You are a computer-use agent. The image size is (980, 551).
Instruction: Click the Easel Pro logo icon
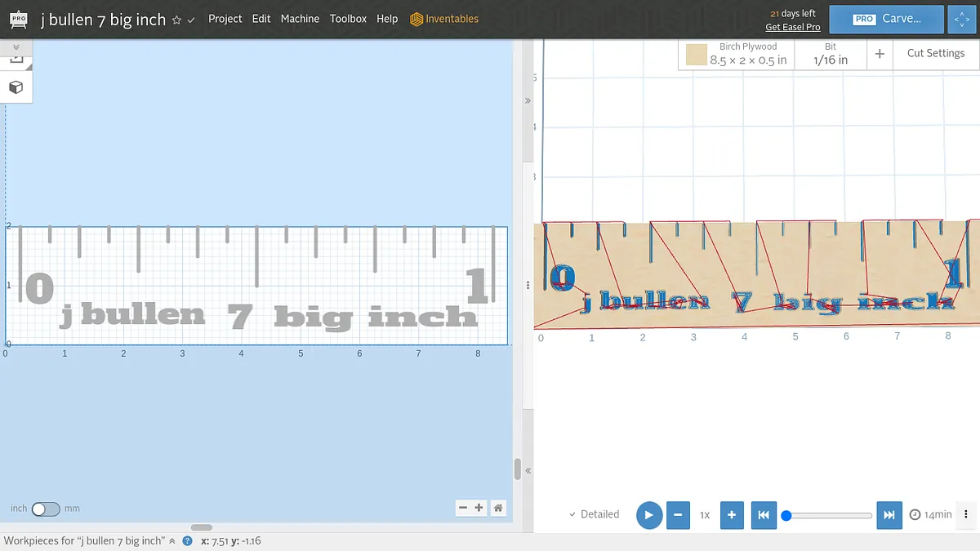[19, 19]
